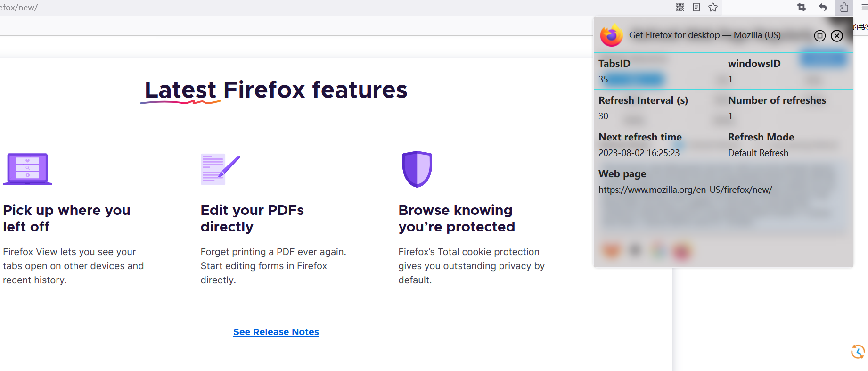
Task: Click the Number of refreshes label
Action: [777, 100]
